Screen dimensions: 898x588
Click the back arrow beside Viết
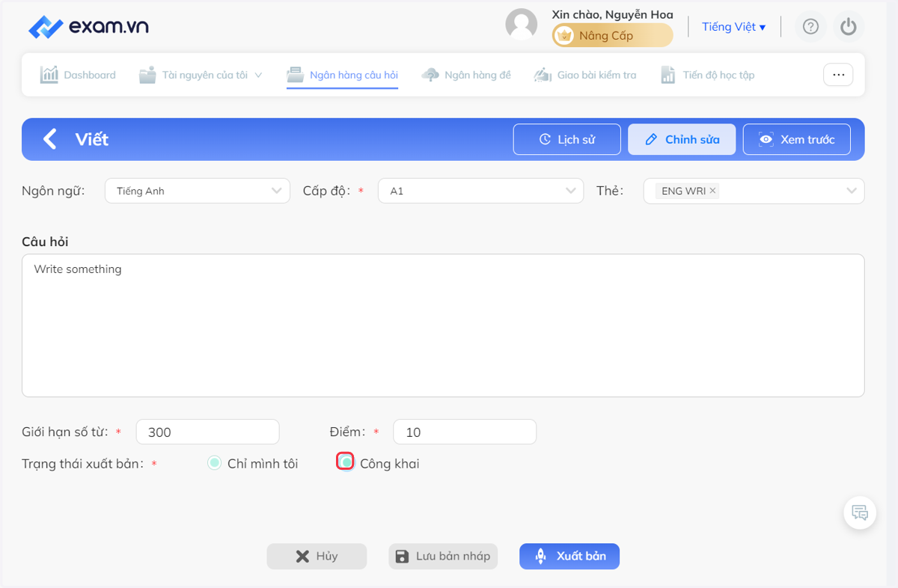coord(50,139)
